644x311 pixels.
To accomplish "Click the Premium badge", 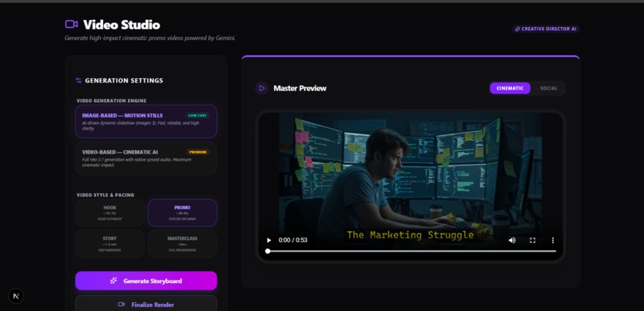I will tap(197, 152).
